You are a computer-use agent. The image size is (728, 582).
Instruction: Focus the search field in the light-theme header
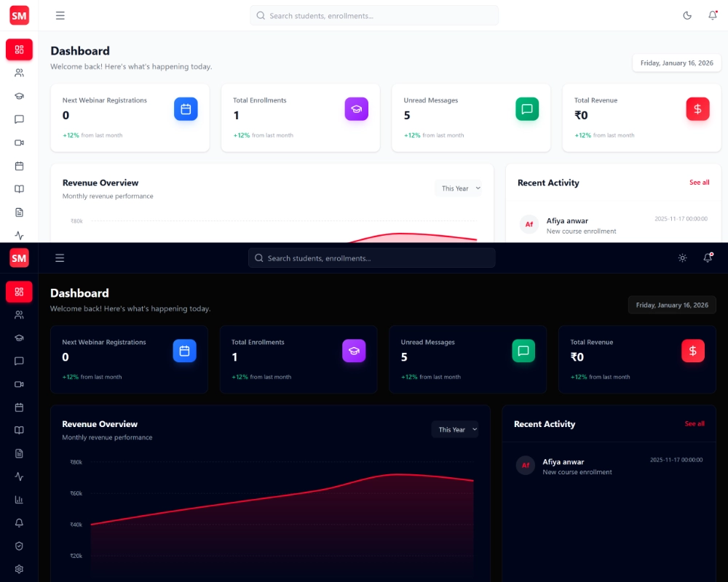pyautogui.click(x=374, y=16)
